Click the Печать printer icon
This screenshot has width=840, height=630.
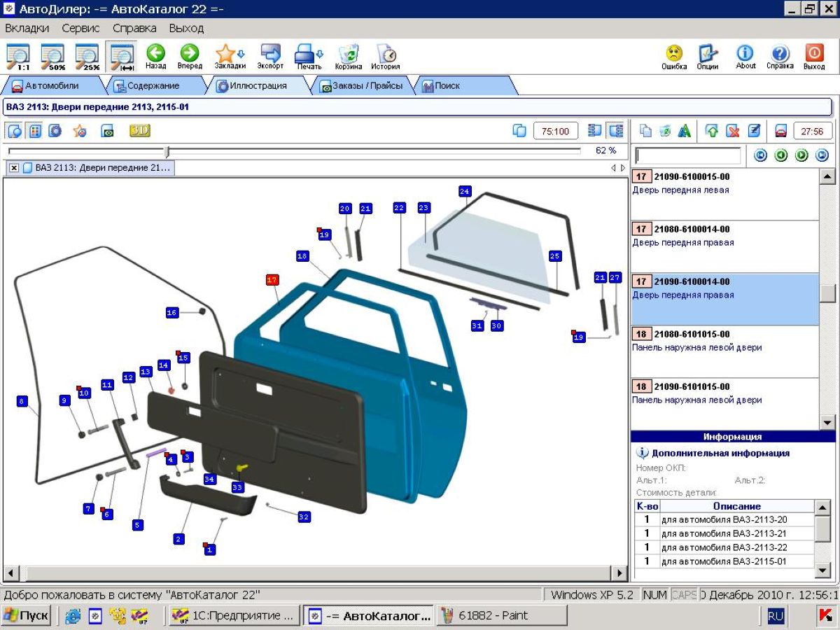pos(305,57)
